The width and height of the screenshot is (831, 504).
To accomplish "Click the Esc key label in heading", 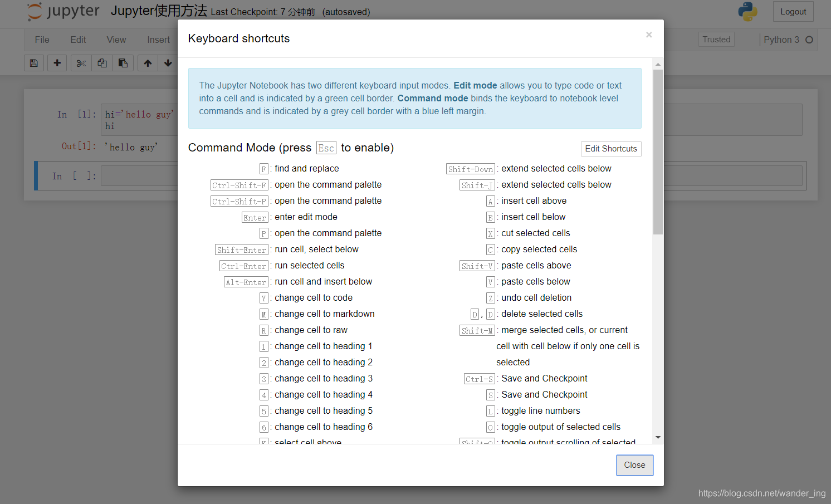I will click(326, 148).
